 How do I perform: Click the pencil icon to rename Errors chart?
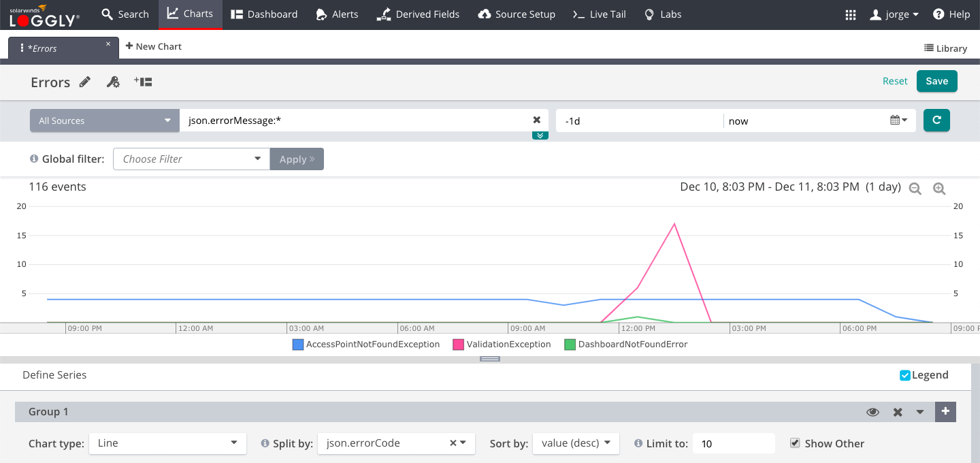pos(85,82)
